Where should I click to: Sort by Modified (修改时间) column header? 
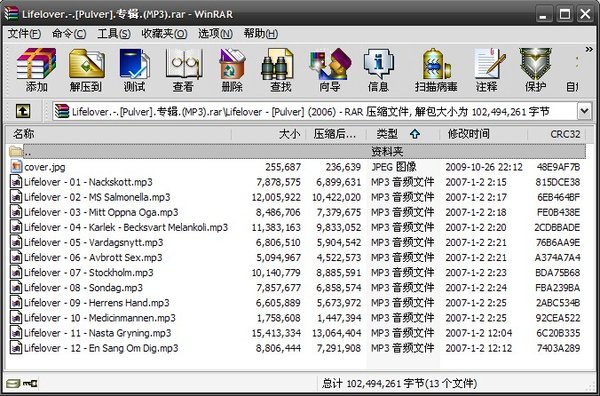[483, 134]
